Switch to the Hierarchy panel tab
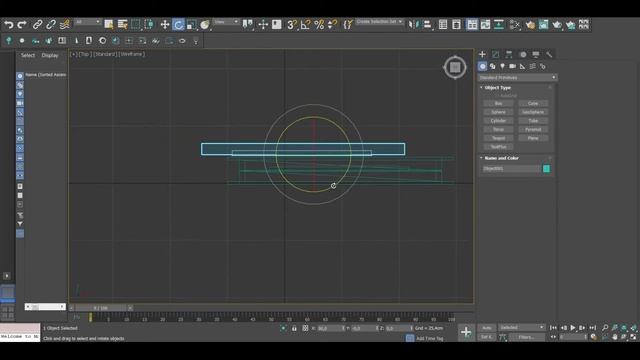 coord(509,54)
